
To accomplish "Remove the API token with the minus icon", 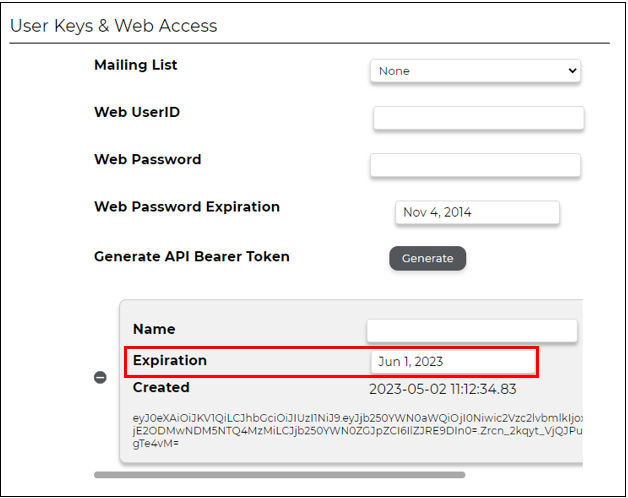I will point(100,377).
